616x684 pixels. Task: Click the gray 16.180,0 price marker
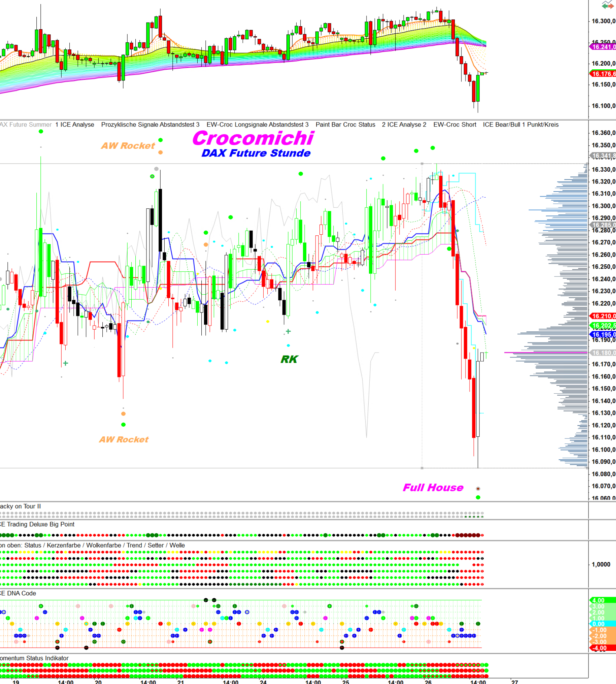[x=603, y=353]
